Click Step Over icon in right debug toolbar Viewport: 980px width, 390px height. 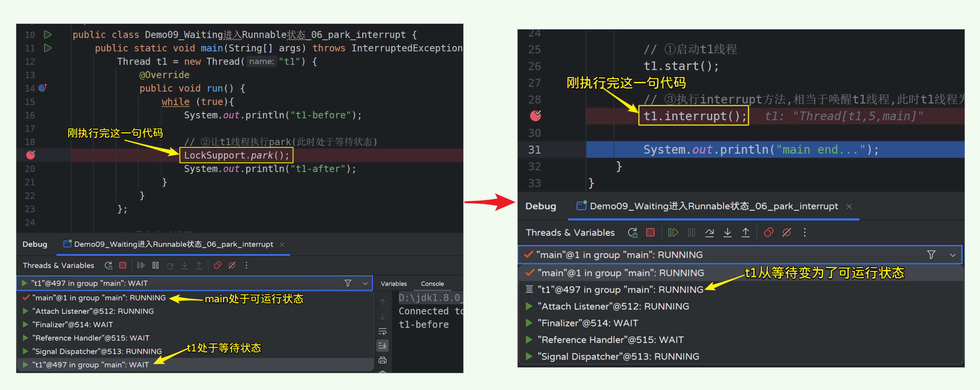[x=709, y=232]
